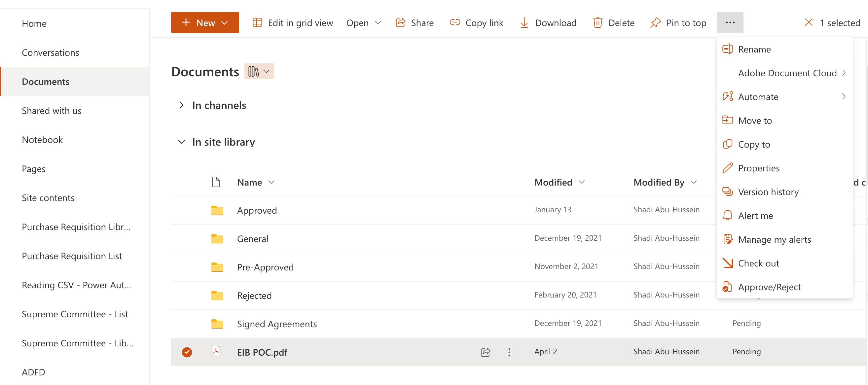Open the Approved folder
The image size is (868, 385).
click(x=257, y=210)
